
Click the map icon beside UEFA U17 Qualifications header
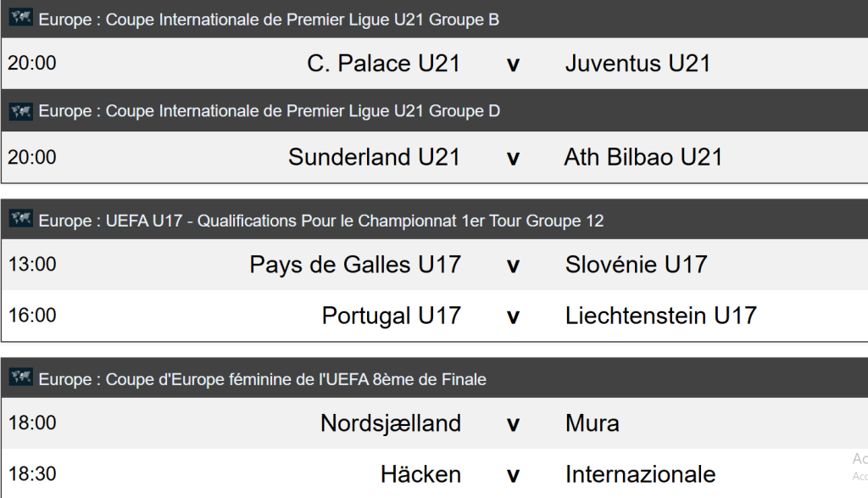pos(21,220)
